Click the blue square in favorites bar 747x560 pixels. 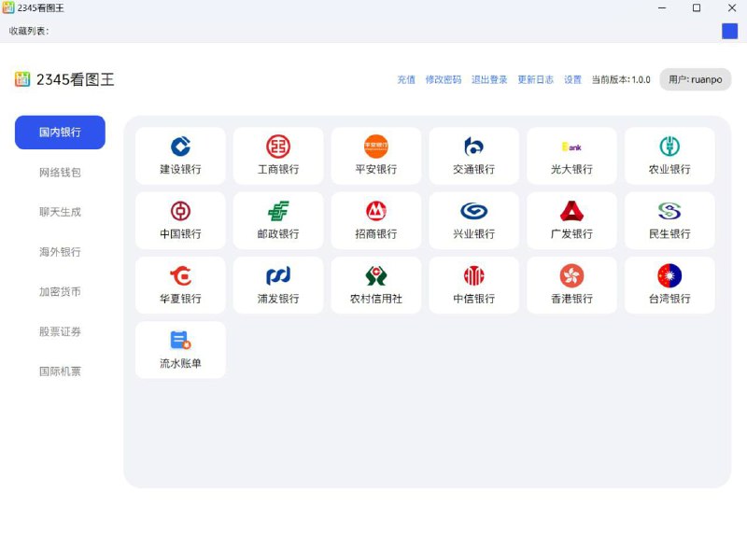coord(729,31)
